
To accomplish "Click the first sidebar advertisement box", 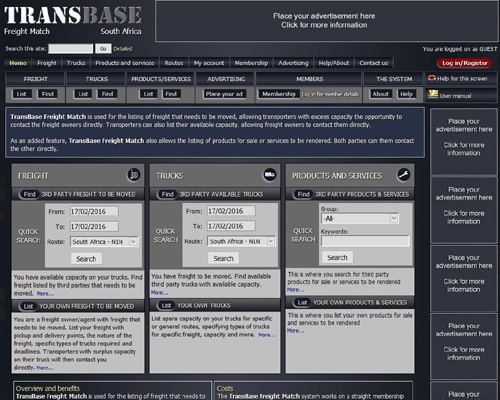I will click(464, 141).
